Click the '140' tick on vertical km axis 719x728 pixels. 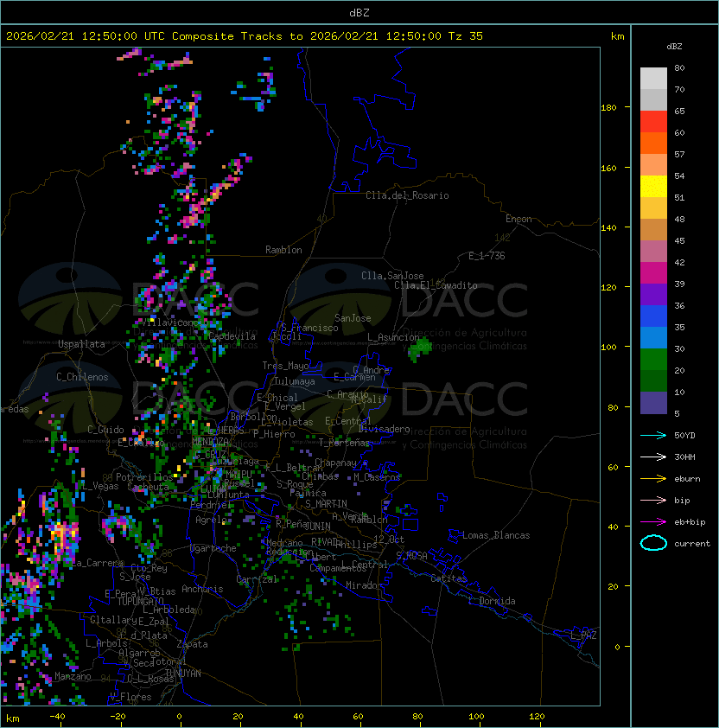608,228
